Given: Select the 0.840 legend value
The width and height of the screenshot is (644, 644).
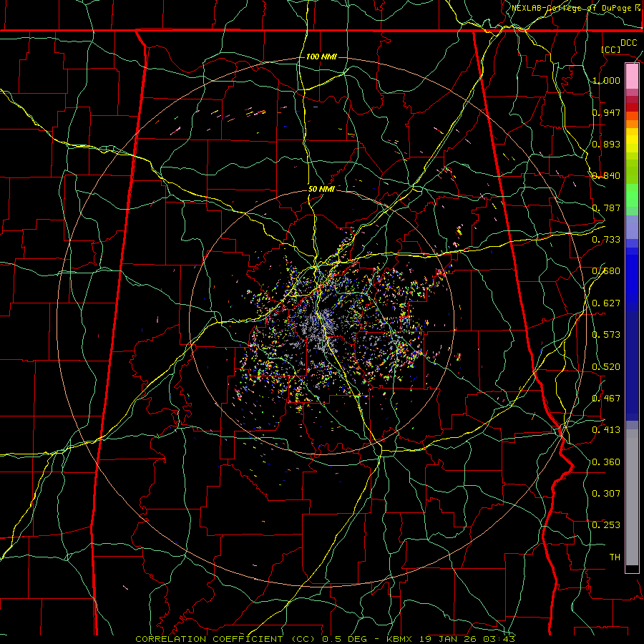Looking at the screenshot, I should coord(606,176).
